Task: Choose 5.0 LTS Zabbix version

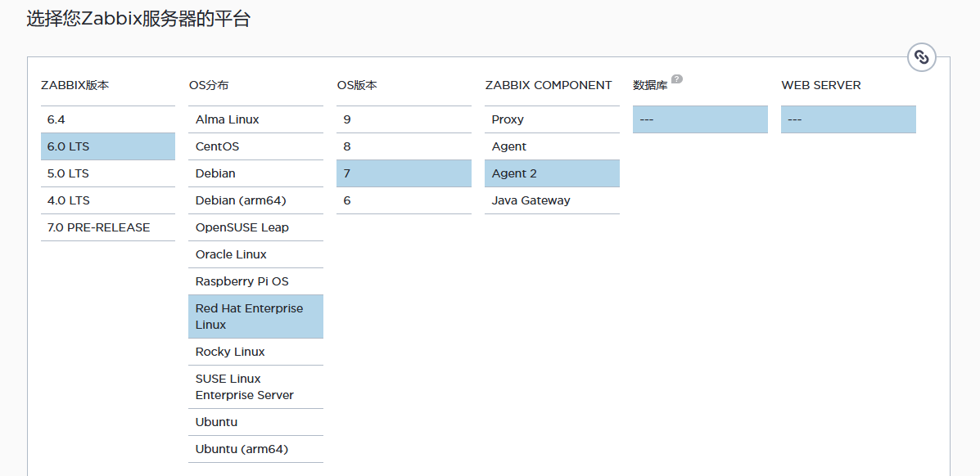Action: click(108, 173)
